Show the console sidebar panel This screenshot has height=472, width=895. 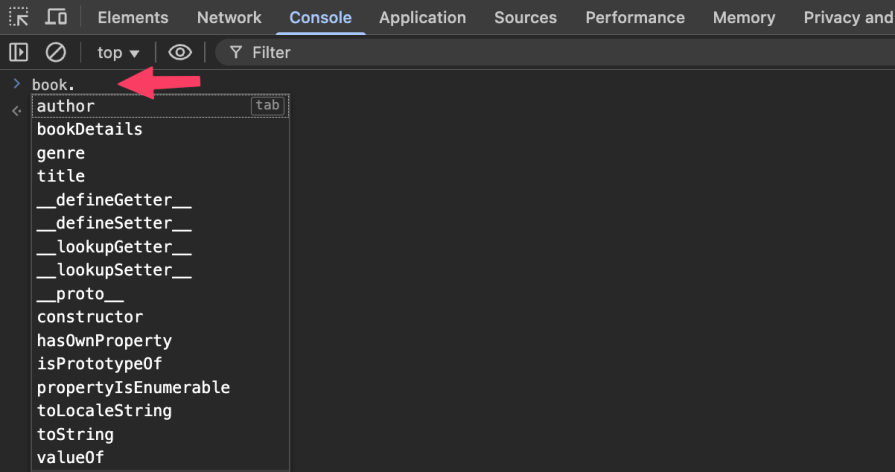18,52
